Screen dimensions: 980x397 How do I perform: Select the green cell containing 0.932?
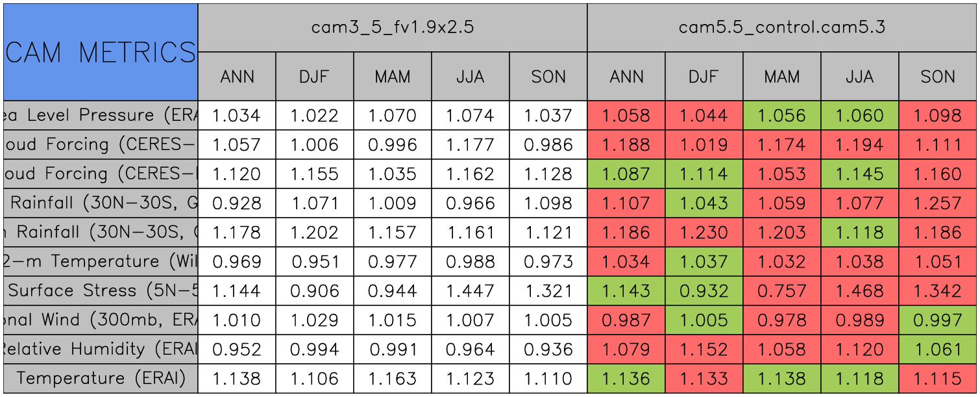point(704,290)
